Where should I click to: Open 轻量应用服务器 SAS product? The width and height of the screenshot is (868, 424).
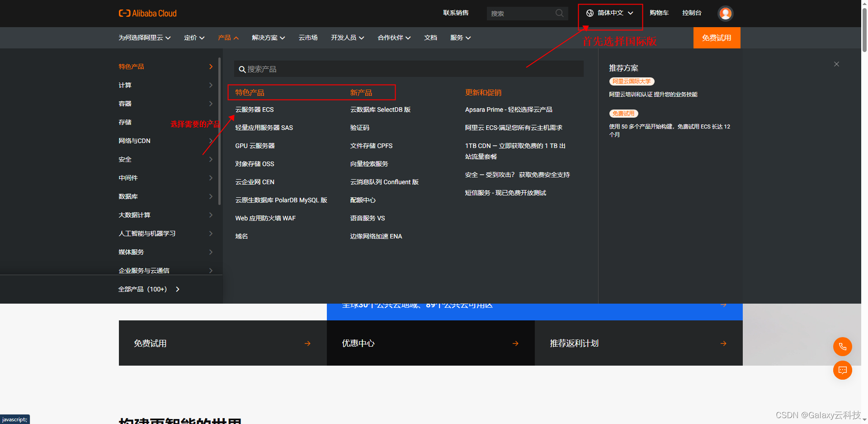264,128
